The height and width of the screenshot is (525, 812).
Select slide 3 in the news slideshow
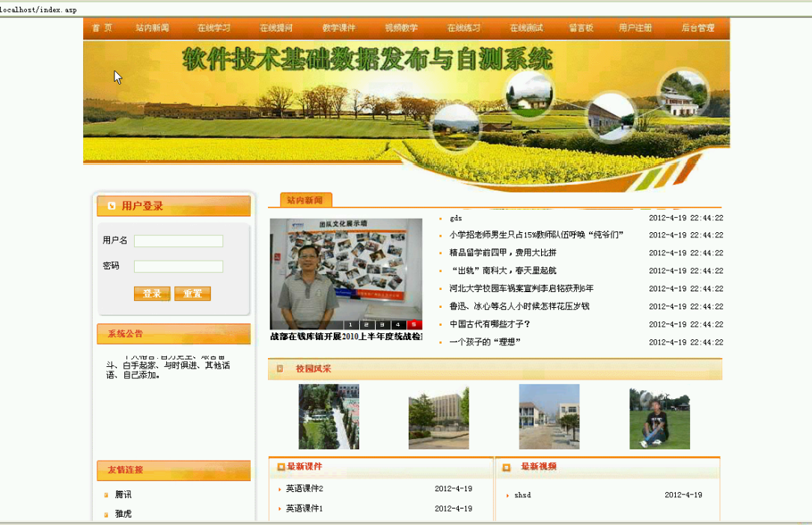382,325
